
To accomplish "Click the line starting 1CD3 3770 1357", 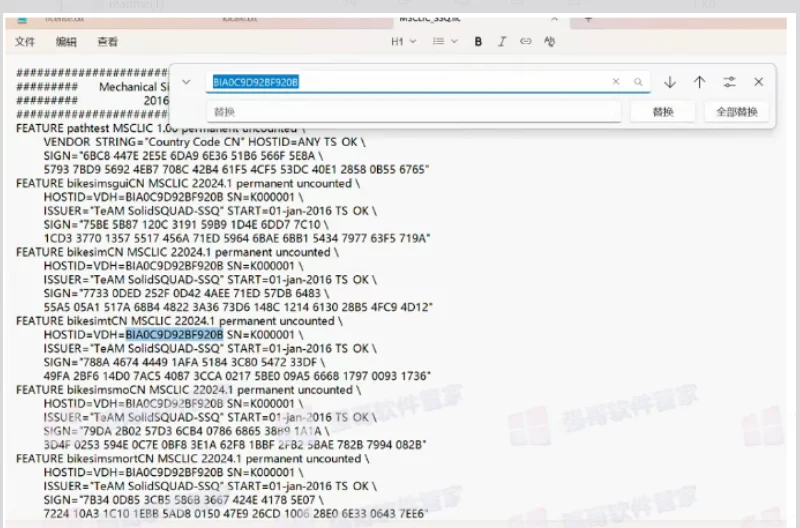I will click(237, 238).
